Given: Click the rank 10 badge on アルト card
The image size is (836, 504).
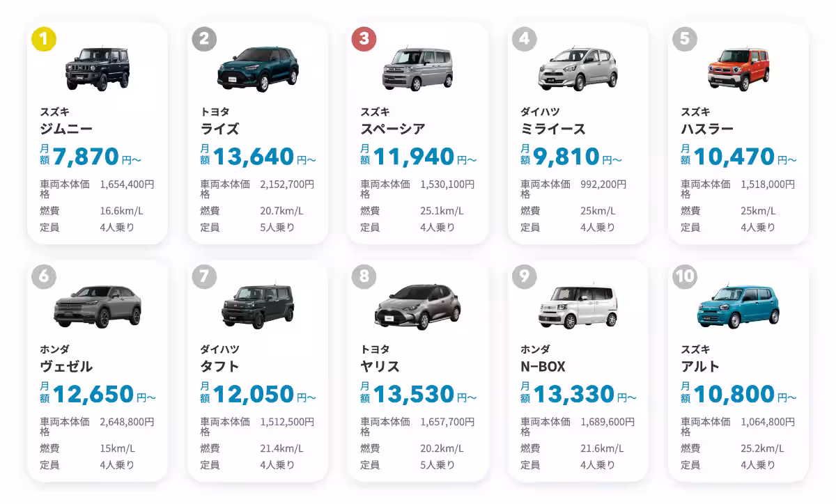Looking at the screenshot, I should tap(685, 276).
